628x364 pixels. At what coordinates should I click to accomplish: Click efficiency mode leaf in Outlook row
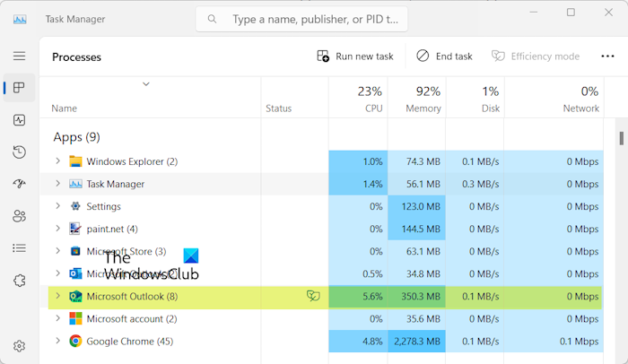pos(313,296)
